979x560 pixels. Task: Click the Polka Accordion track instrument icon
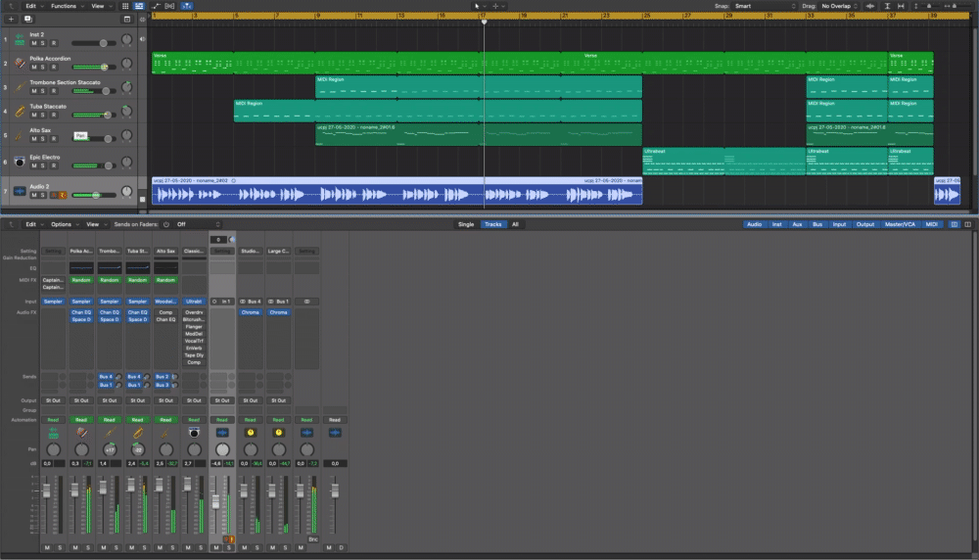click(19, 64)
